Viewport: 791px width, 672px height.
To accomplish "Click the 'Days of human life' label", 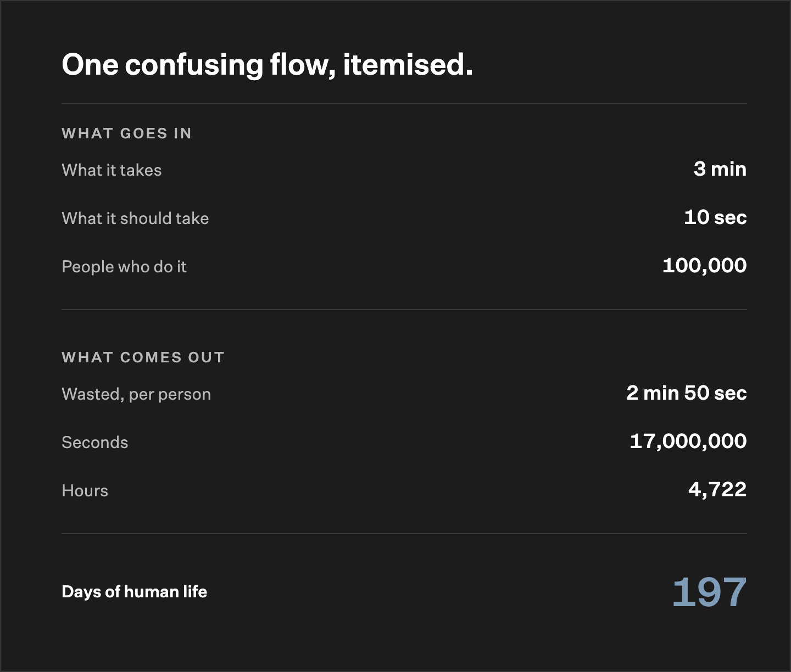I will [x=135, y=591].
